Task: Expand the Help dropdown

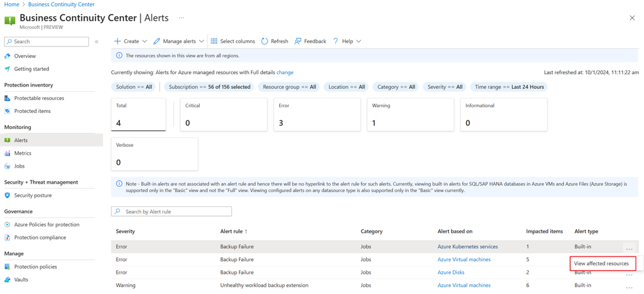Action: 347,41
